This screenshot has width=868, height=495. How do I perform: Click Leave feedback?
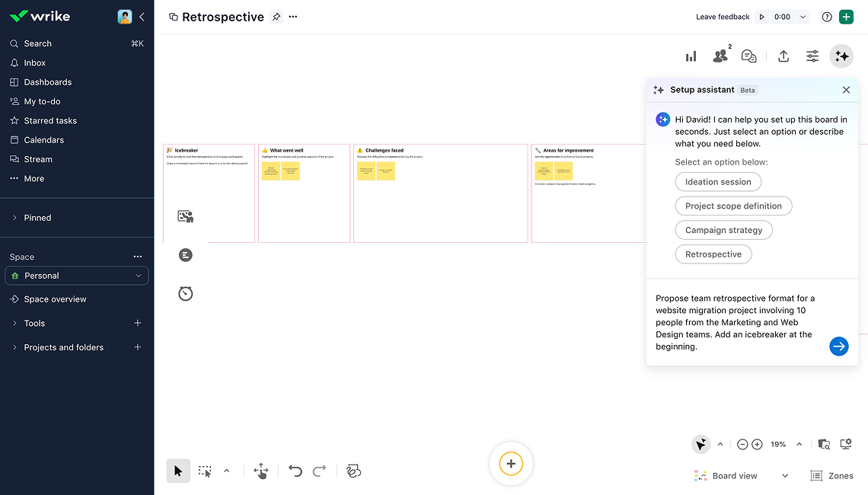pos(722,16)
